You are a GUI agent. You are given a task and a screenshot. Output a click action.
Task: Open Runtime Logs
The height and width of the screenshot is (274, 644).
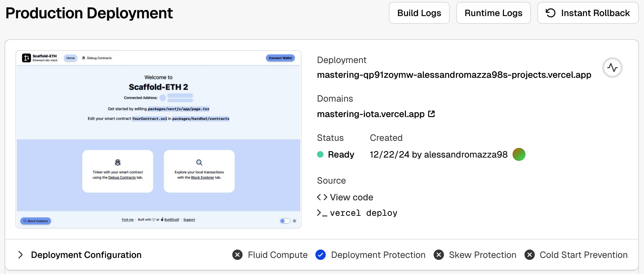(x=493, y=13)
